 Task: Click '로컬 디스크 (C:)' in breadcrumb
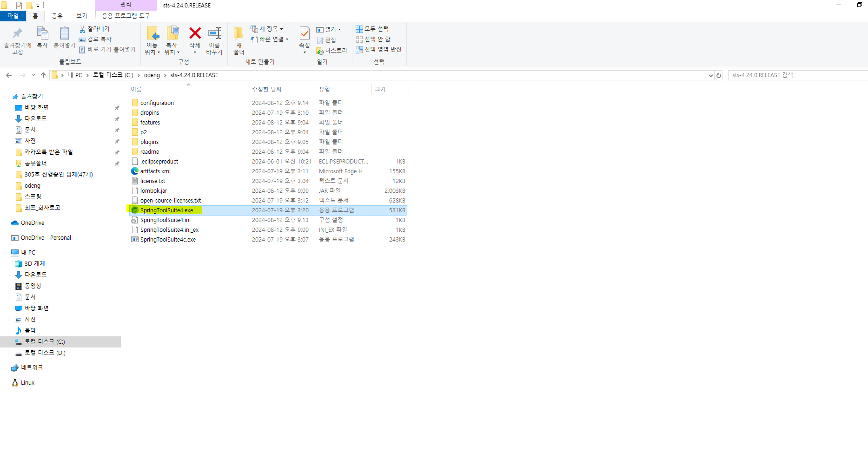[x=113, y=75]
